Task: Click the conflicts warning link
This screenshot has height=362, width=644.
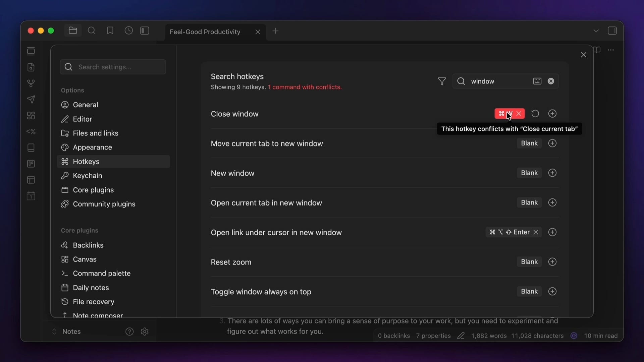Action: pyautogui.click(x=305, y=87)
